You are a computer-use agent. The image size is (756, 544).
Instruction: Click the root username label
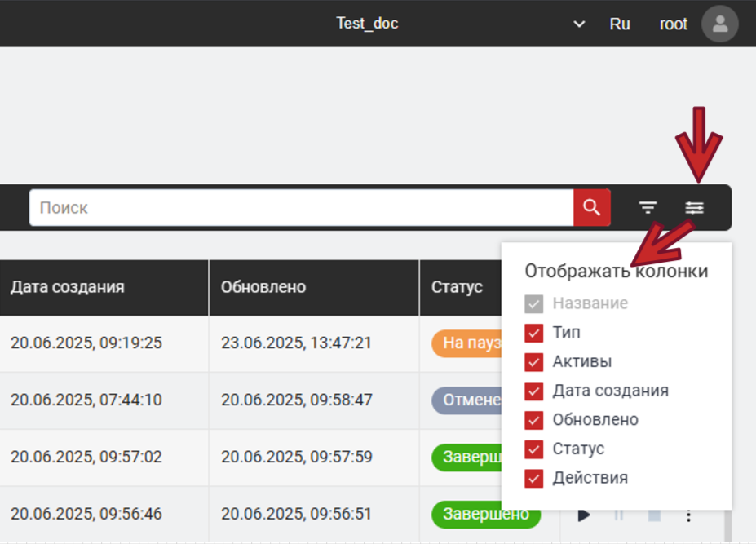point(674,24)
